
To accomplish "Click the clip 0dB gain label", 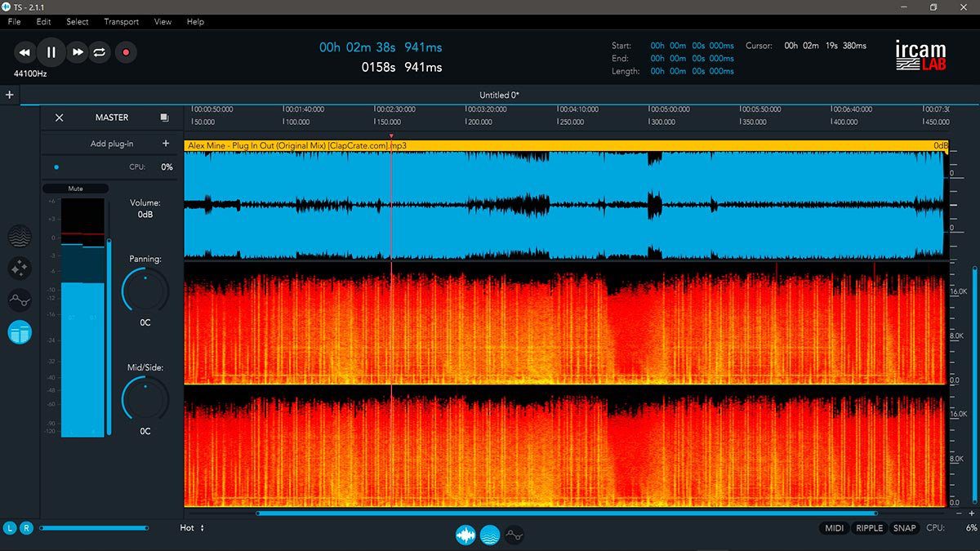I will coord(940,145).
